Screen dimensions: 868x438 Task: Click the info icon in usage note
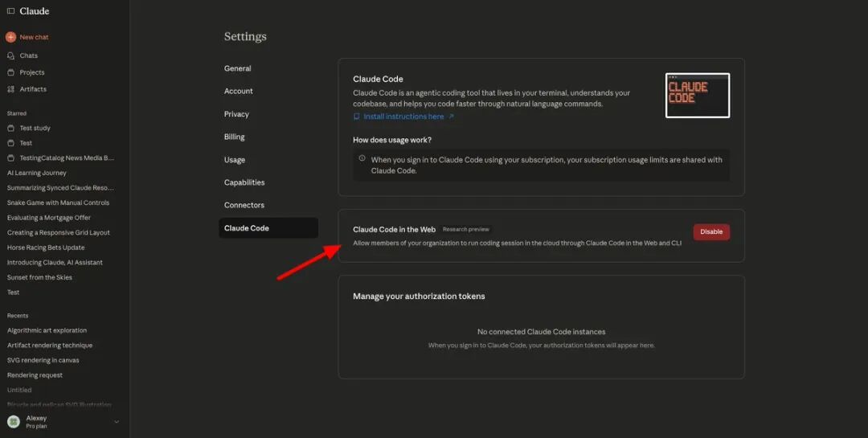[x=362, y=158]
